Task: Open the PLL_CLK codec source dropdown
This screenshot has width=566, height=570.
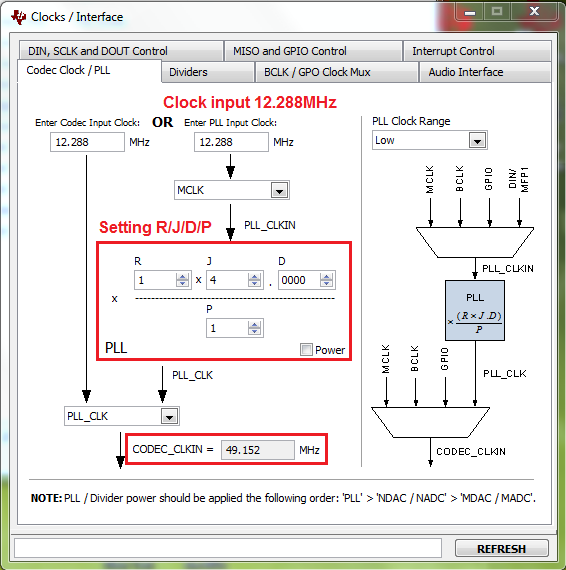Action: [x=169, y=416]
